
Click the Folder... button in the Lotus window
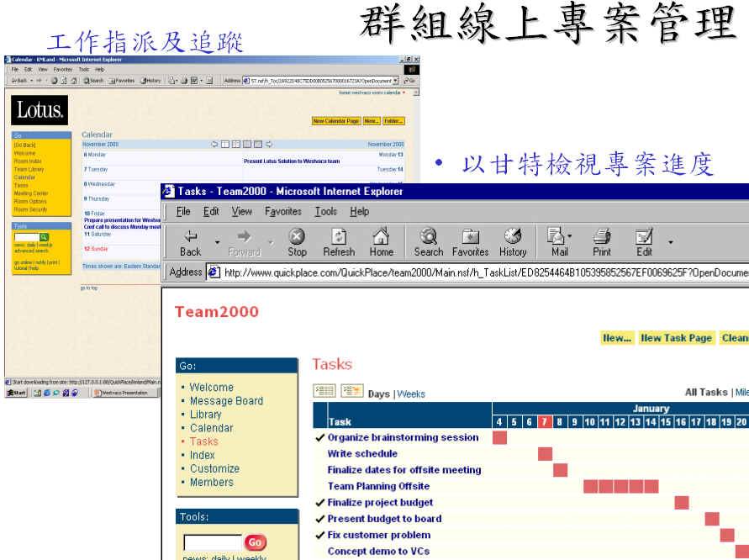[393, 121]
